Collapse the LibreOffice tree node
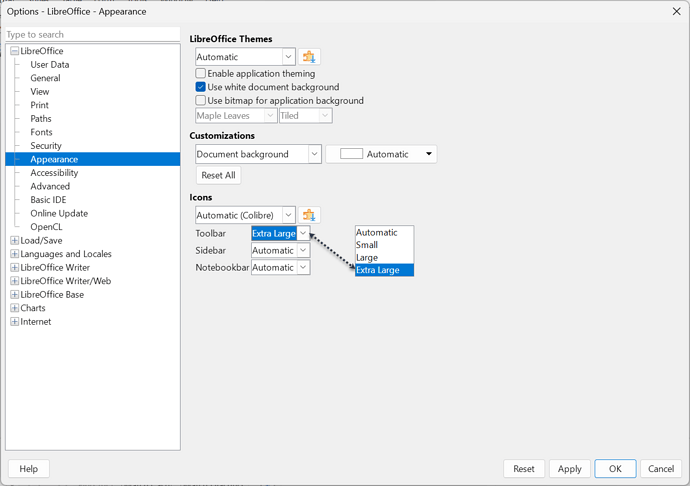 (x=14, y=51)
